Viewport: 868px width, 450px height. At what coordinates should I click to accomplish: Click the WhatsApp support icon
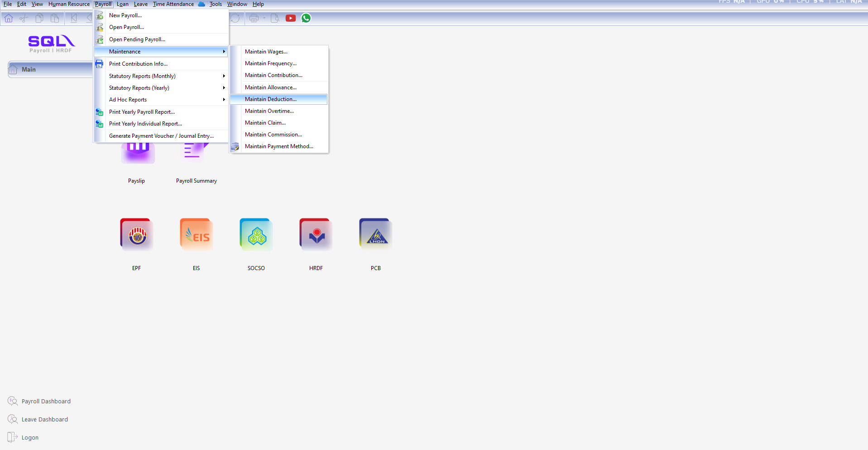[x=306, y=18]
